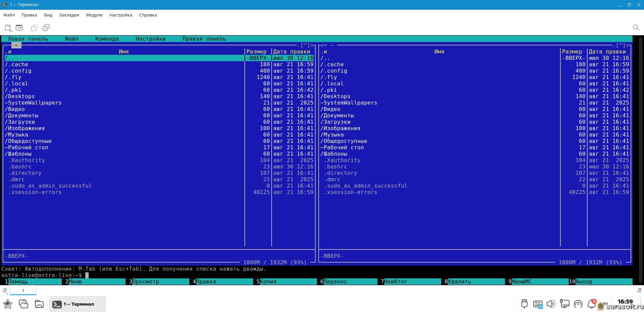This screenshot has height=312, width=644.
Task: Open the star start menu in taskbar
Action: coord(7,304)
